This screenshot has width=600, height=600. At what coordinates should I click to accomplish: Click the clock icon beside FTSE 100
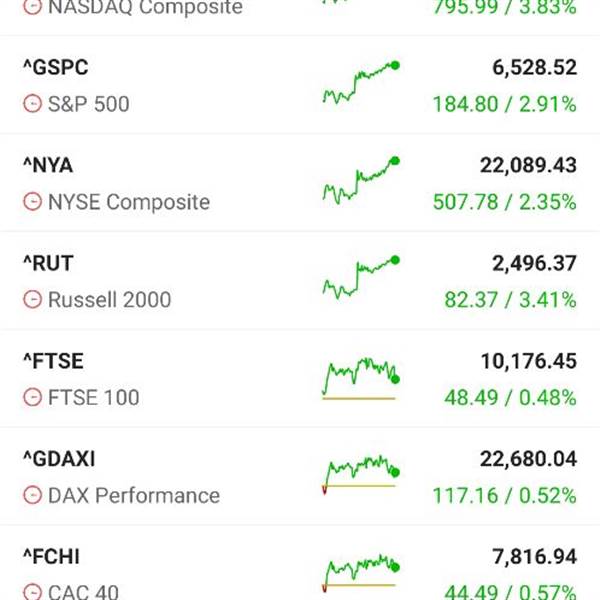[33, 398]
